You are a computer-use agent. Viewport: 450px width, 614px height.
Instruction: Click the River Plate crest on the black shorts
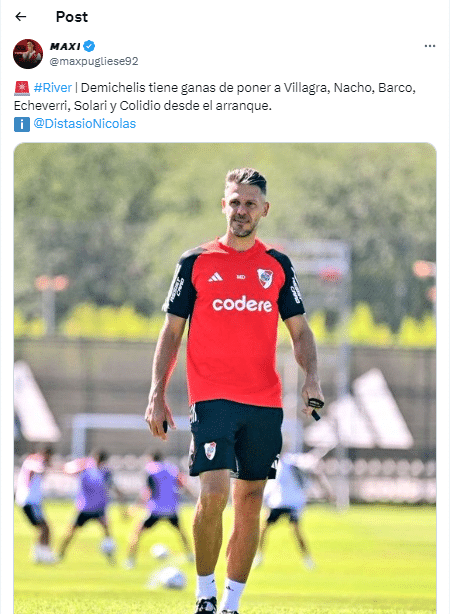(x=210, y=450)
